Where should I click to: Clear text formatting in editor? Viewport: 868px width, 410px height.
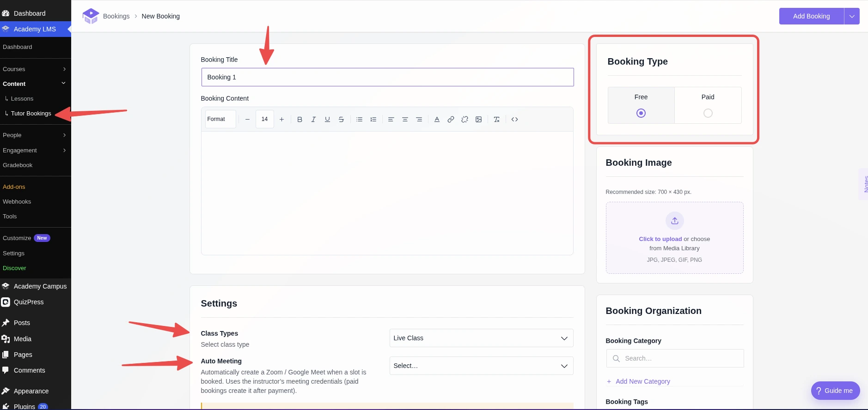click(x=496, y=120)
